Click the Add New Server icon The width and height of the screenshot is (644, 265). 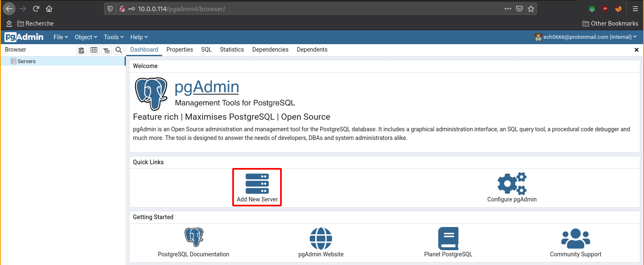(x=257, y=183)
